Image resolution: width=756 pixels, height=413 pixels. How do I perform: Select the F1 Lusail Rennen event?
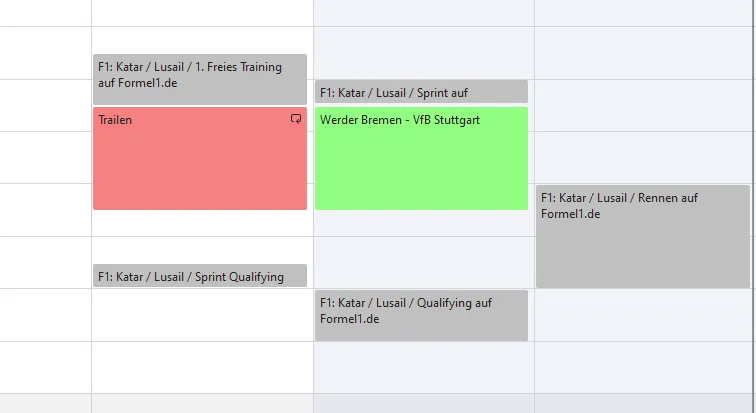[643, 237]
